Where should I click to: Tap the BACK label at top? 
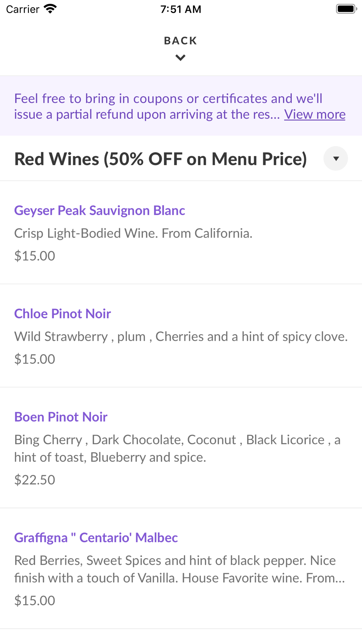[180, 41]
